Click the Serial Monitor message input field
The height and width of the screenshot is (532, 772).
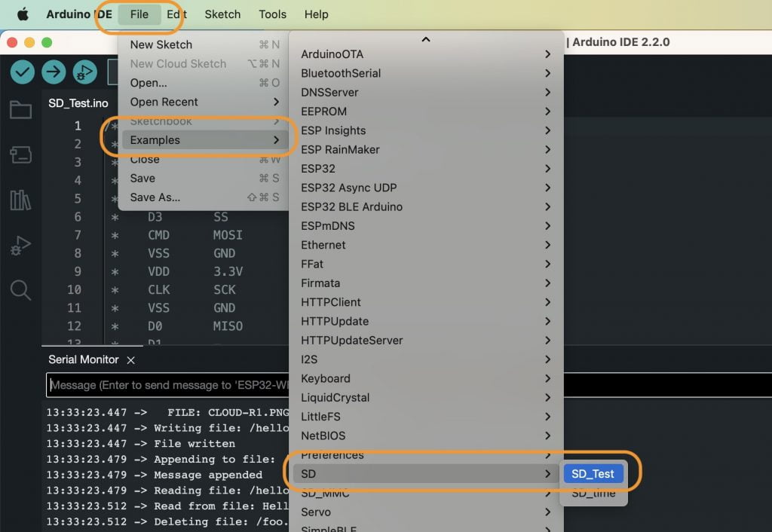[409, 385]
